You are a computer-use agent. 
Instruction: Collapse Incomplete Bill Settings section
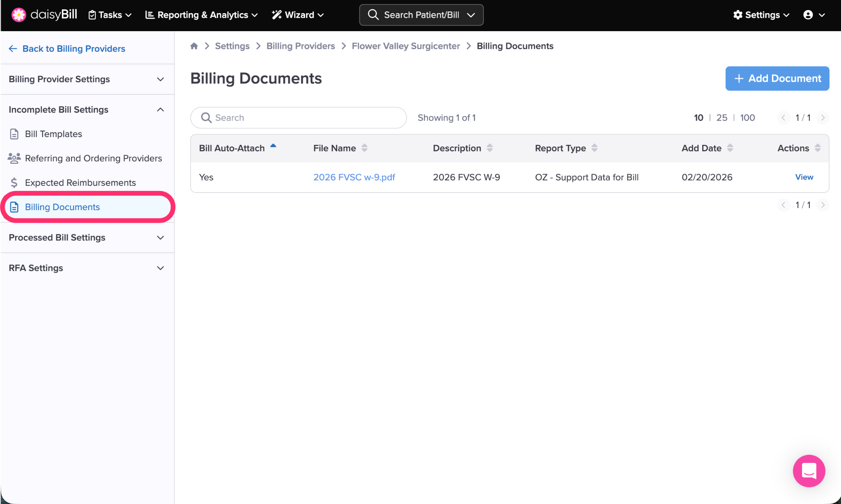click(161, 110)
